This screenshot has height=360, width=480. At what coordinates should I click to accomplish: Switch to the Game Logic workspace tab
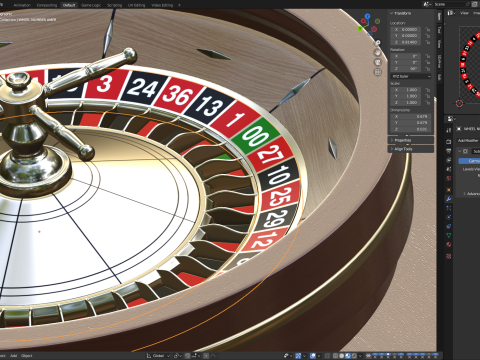point(91,5)
